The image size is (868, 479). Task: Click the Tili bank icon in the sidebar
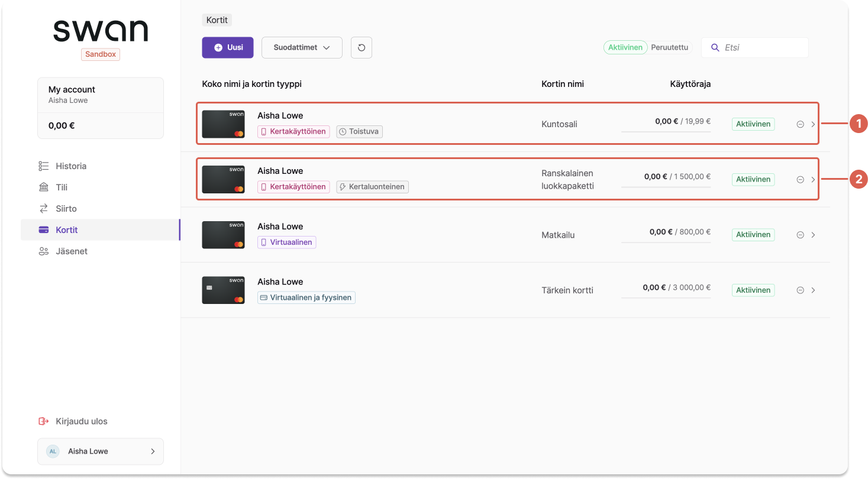tap(43, 187)
